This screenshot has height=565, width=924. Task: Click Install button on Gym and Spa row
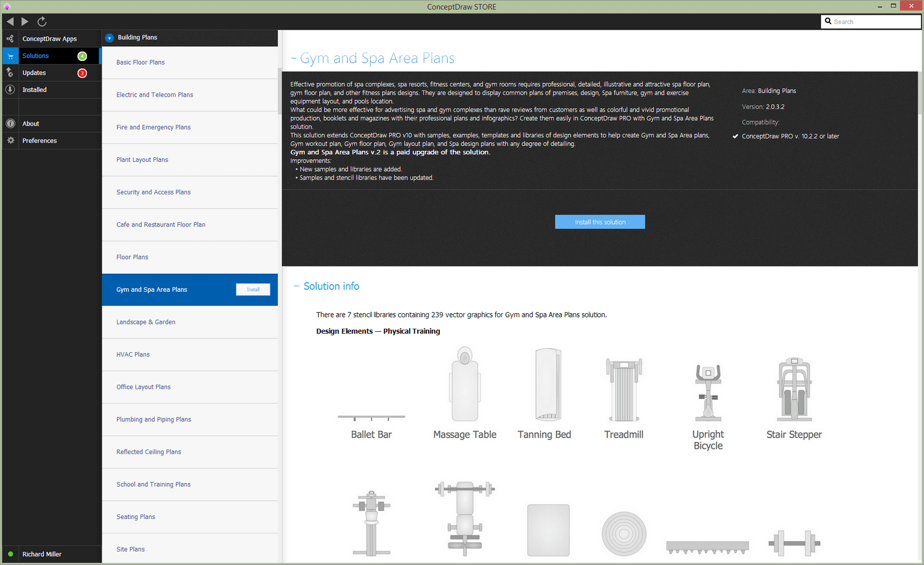point(253,289)
